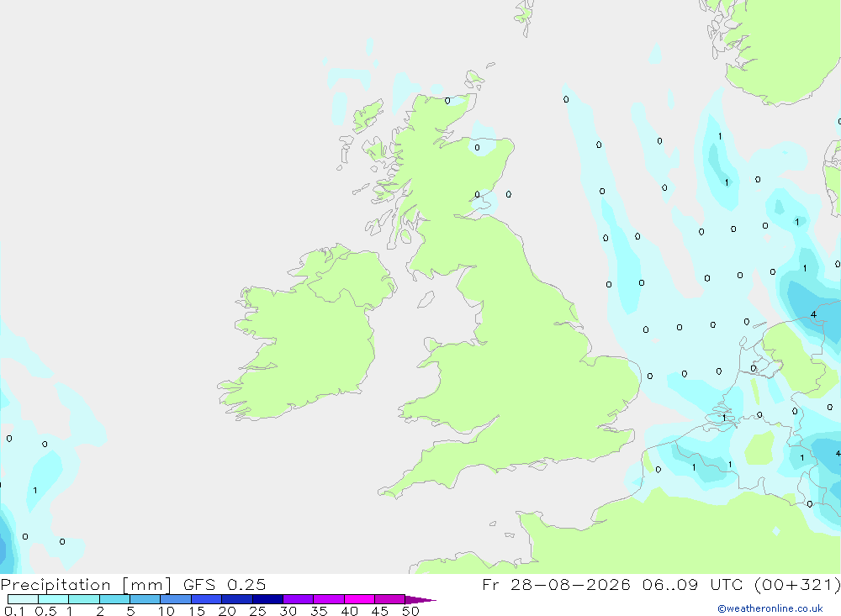Click the '25' legend scale label
The image size is (841, 616).
point(258,611)
